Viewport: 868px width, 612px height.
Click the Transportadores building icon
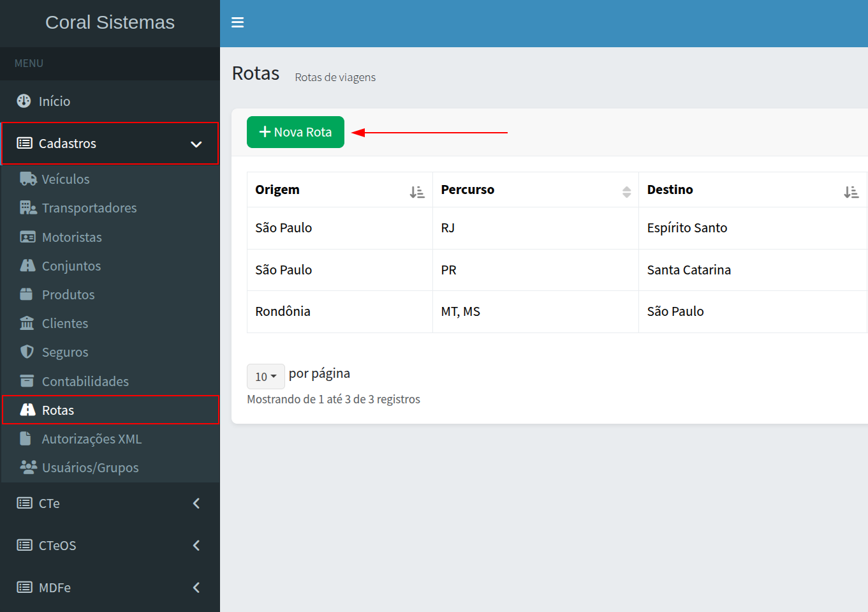(x=27, y=207)
